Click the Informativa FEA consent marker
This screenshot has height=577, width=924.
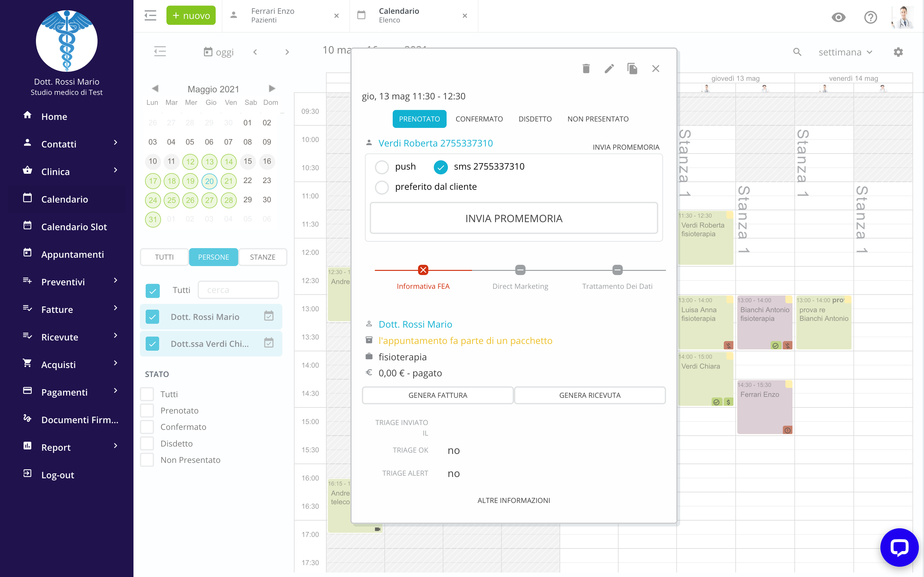(x=423, y=270)
